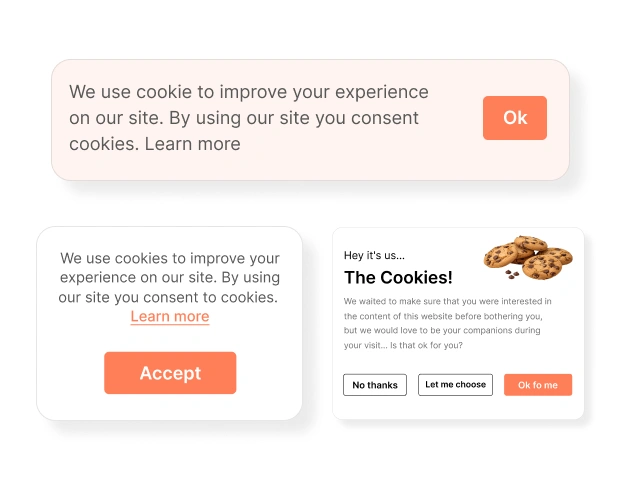Click the Ok button in the pink banner
The width and height of the screenshot is (621, 479).
514,118
